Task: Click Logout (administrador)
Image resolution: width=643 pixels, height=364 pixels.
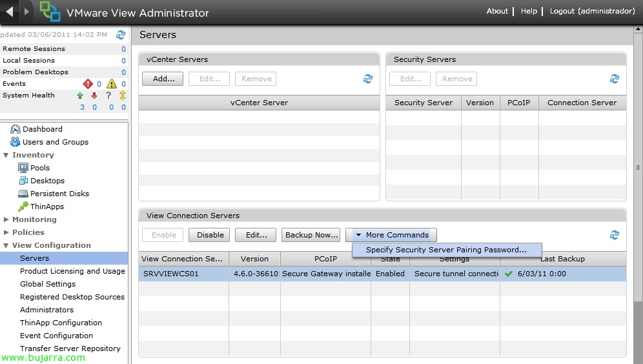Action: click(592, 11)
